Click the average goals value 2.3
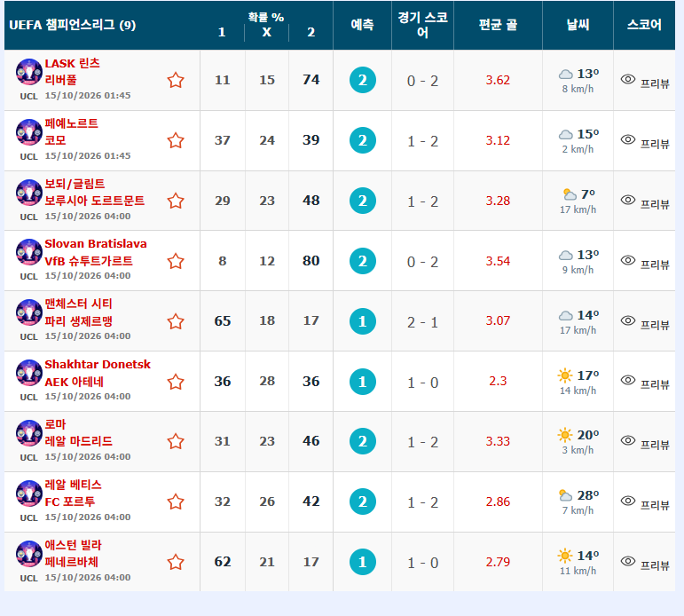Screen dimensions: 684x616 click(498, 381)
